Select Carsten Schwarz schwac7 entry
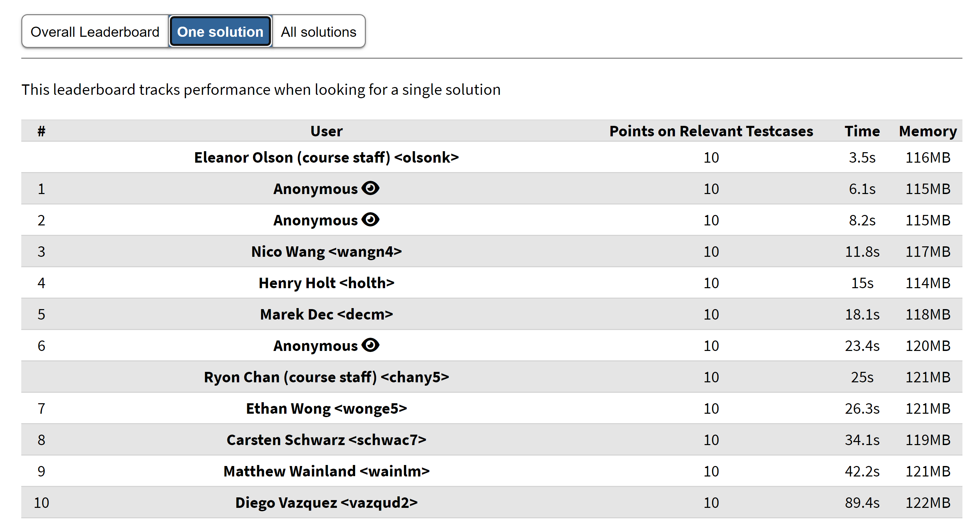 pyautogui.click(x=326, y=440)
